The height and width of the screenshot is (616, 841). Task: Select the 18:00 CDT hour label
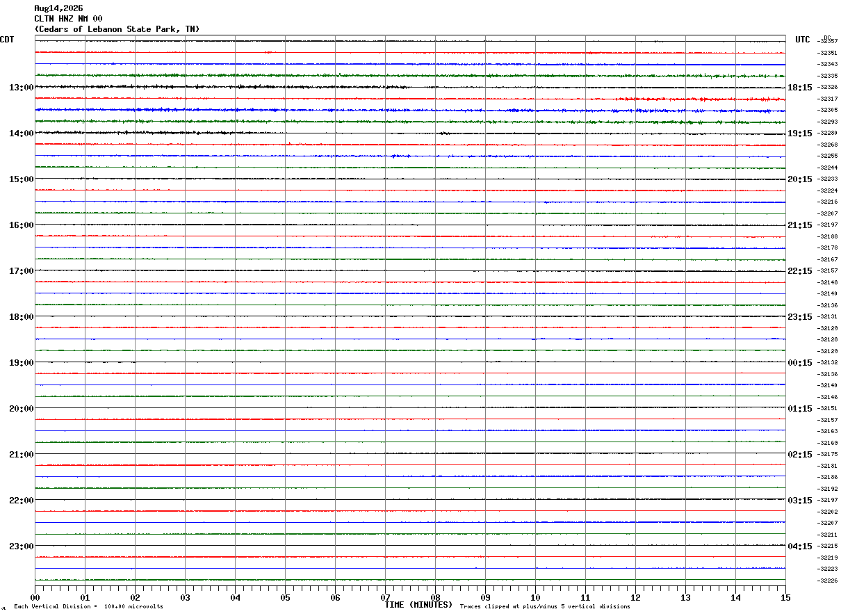click(21, 317)
